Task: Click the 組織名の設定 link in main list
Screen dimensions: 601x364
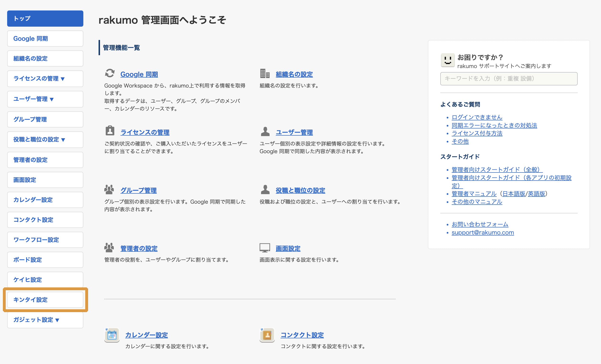Action: (x=294, y=74)
